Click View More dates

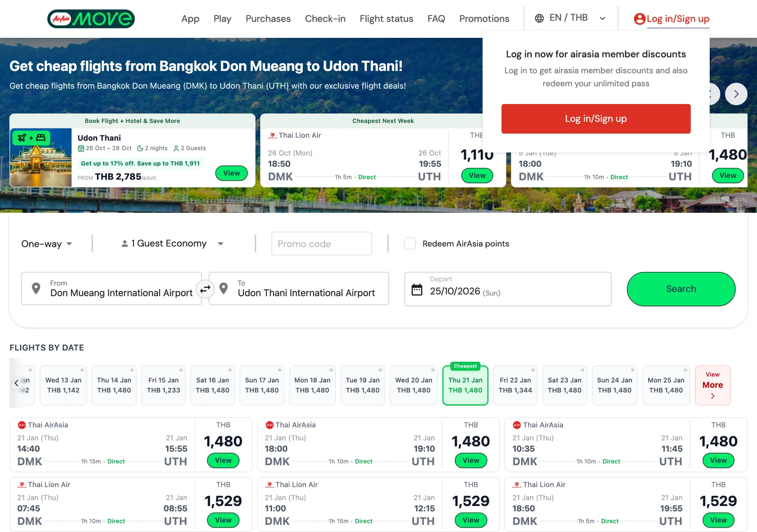713,385
